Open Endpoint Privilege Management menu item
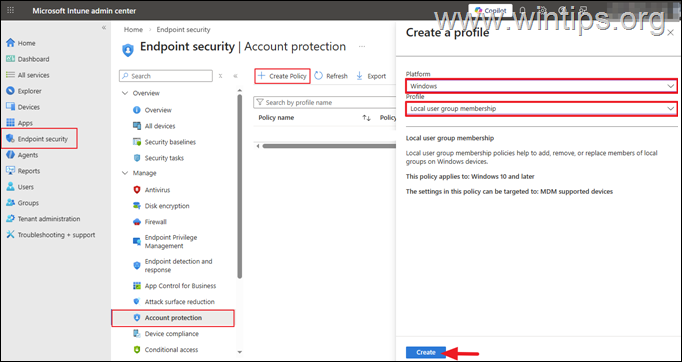The width and height of the screenshot is (682, 362). click(x=171, y=241)
